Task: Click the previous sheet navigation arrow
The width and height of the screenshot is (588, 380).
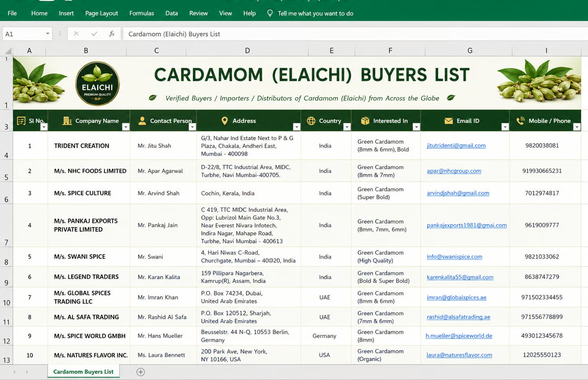Action: pos(14,372)
